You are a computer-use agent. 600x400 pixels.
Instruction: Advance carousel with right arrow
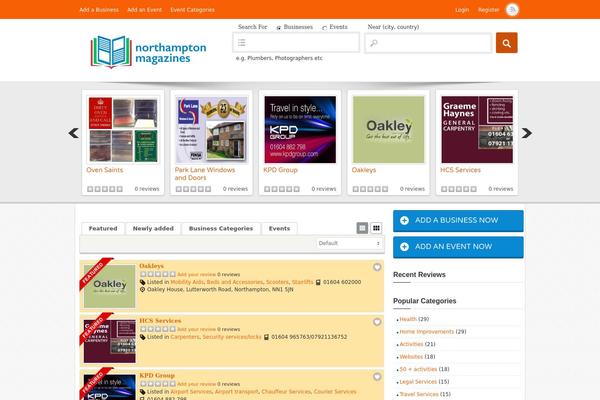tap(527, 133)
